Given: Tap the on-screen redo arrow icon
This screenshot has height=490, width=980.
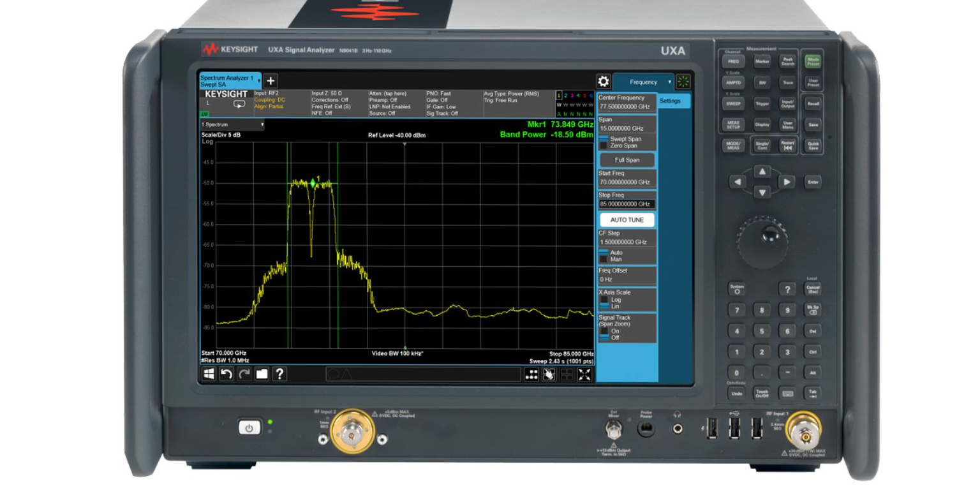Looking at the screenshot, I should 244,374.
